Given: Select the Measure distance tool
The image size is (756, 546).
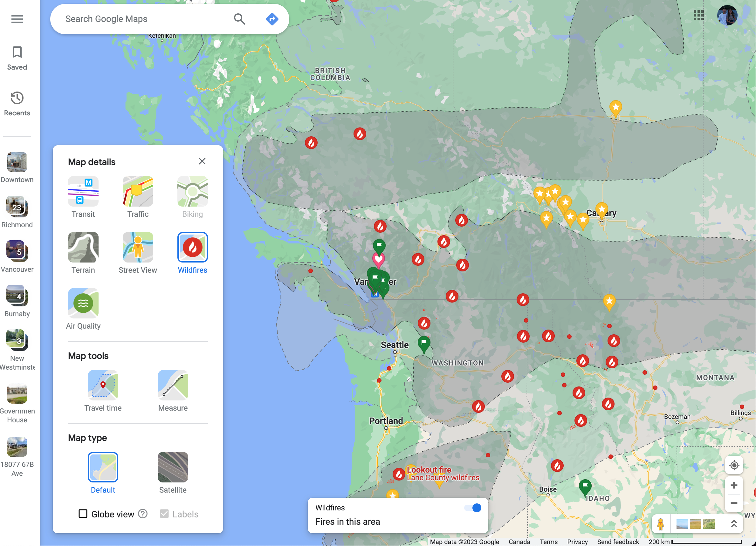Looking at the screenshot, I should (173, 391).
